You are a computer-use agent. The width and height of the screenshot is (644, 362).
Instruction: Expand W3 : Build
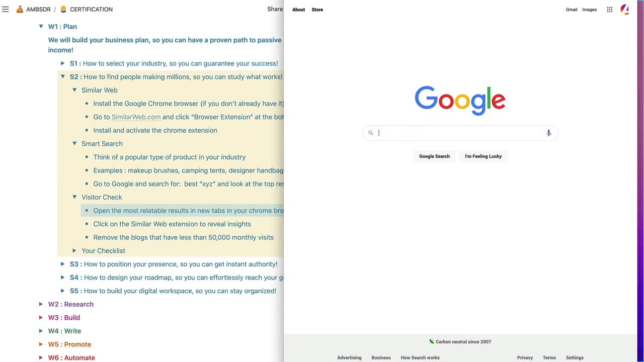tap(41, 317)
